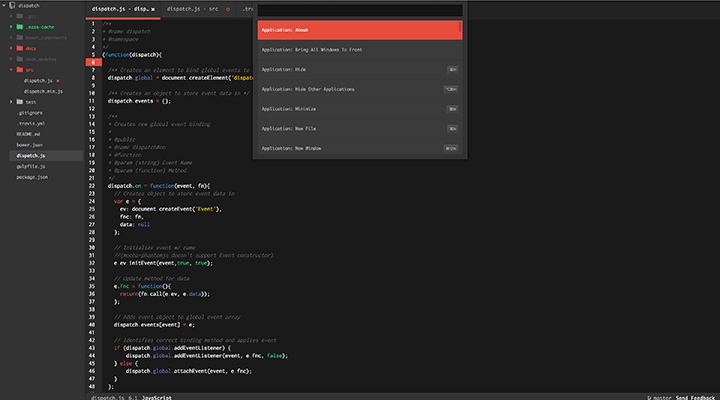720x400 pixels.
Task: Expand the .git folder arrow
Action: [x=11, y=16]
